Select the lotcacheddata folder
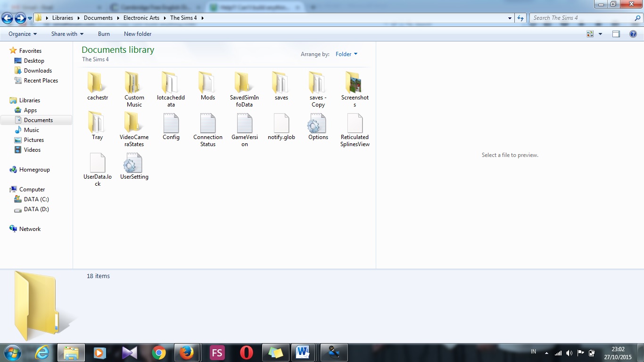The image size is (644, 362). 171,90
